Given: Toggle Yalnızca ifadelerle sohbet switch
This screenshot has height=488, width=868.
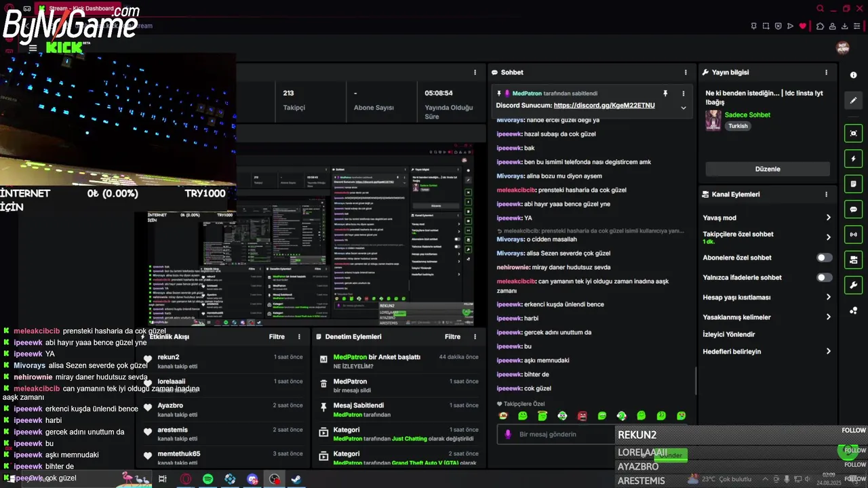Looking at the screenshot, I should pos(824,277).
